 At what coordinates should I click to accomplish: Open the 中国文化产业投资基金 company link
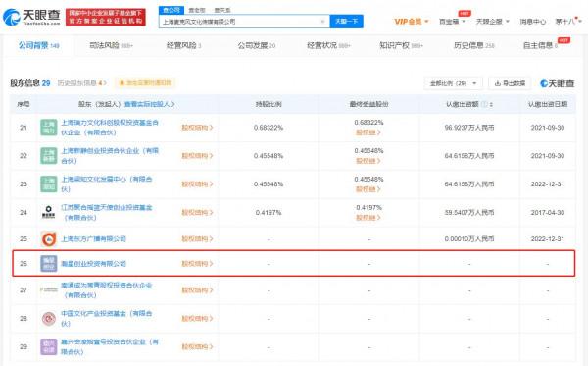pos(107,318)
